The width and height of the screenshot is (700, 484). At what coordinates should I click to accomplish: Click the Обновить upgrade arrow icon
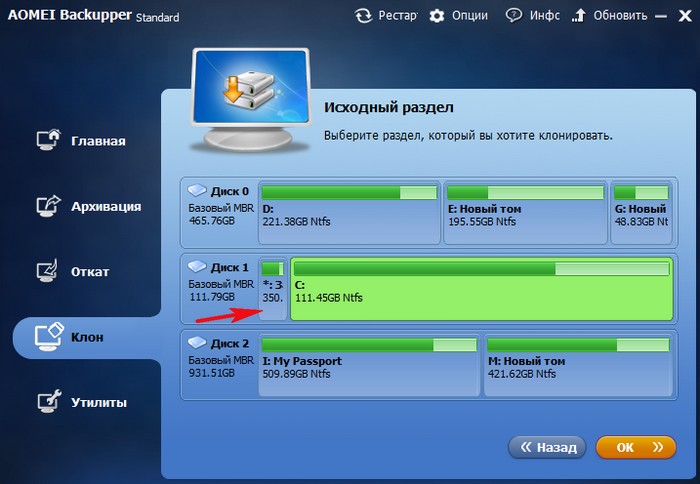(579, 16)
